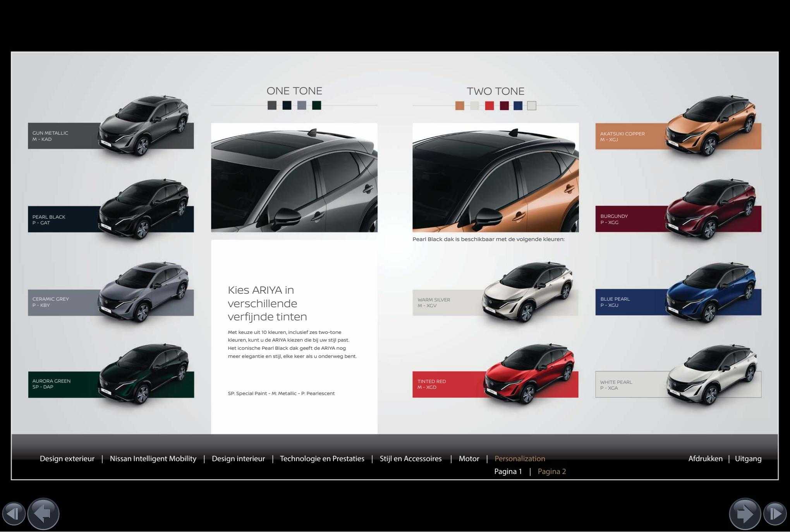Screen dimensions: 790x532
Task: Click the Blue Pearl car image
Action: tap(711, 292)
